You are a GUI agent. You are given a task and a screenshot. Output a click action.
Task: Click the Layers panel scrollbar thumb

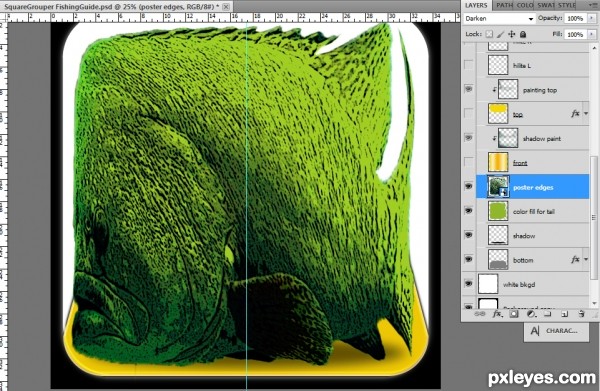593,217
